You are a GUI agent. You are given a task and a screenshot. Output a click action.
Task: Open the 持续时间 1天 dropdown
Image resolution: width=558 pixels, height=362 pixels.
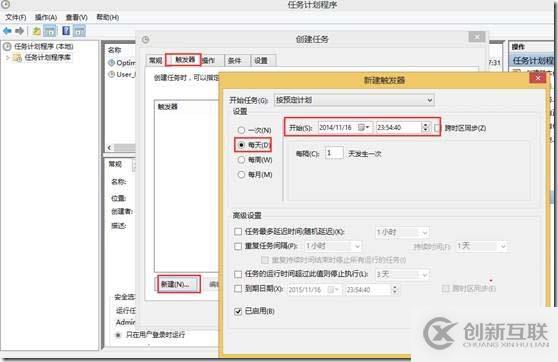[481, 246]
